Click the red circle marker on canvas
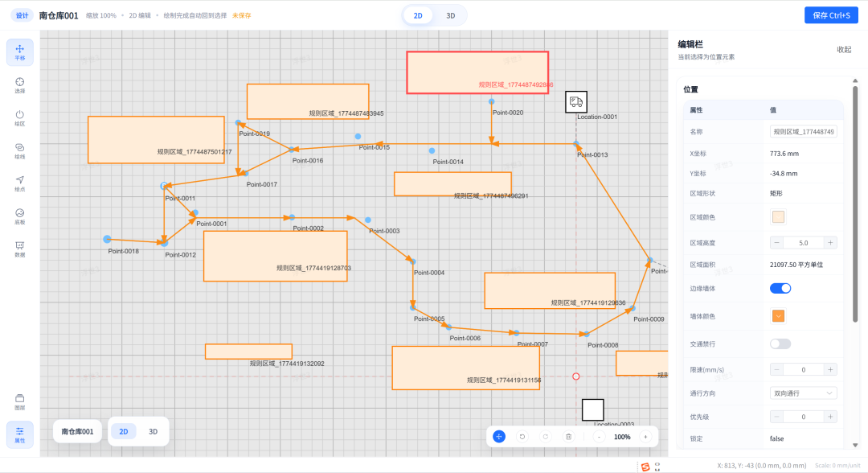The height and width of the screenshot is (473, 868). (x=575, y=376)
